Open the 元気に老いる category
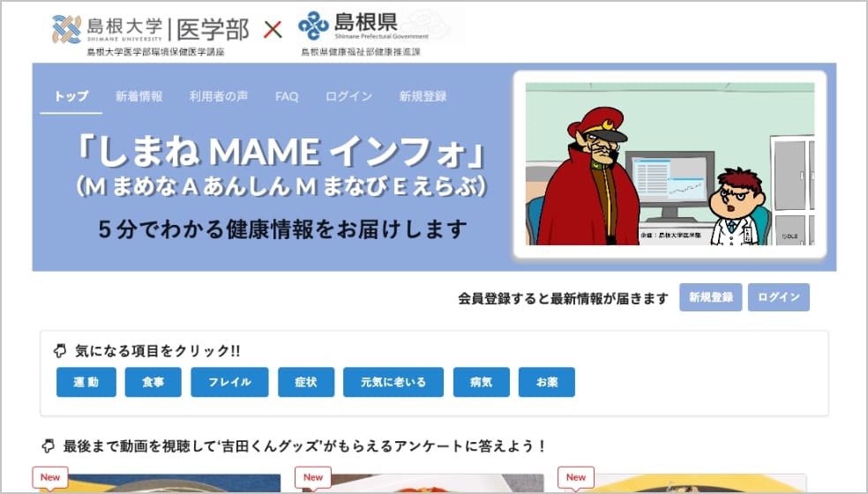Viewport: 868px width, 494px height. pos(393,382)
